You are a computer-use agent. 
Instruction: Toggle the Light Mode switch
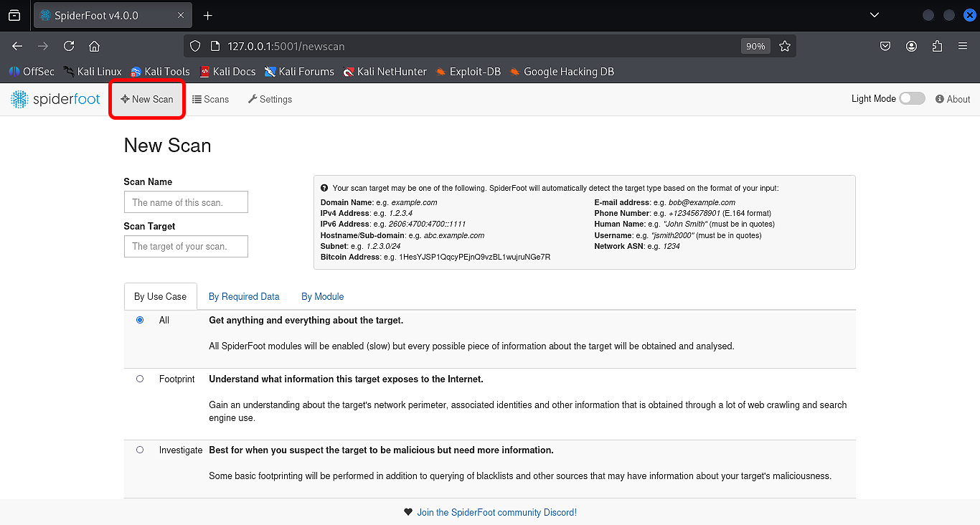click(x=912, y=99)
